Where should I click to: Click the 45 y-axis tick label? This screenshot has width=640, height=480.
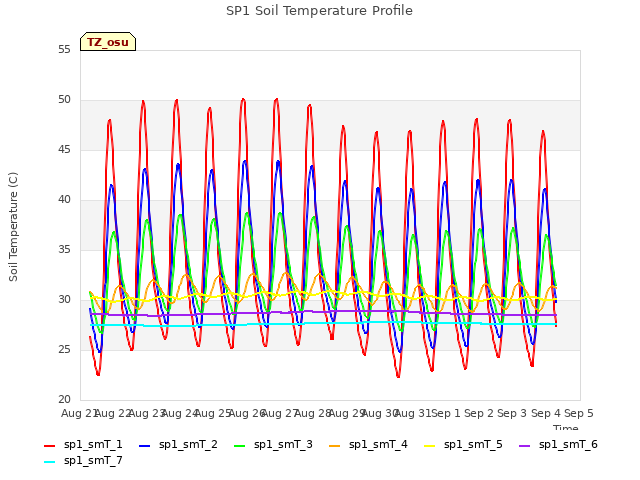tap(64, 150)
